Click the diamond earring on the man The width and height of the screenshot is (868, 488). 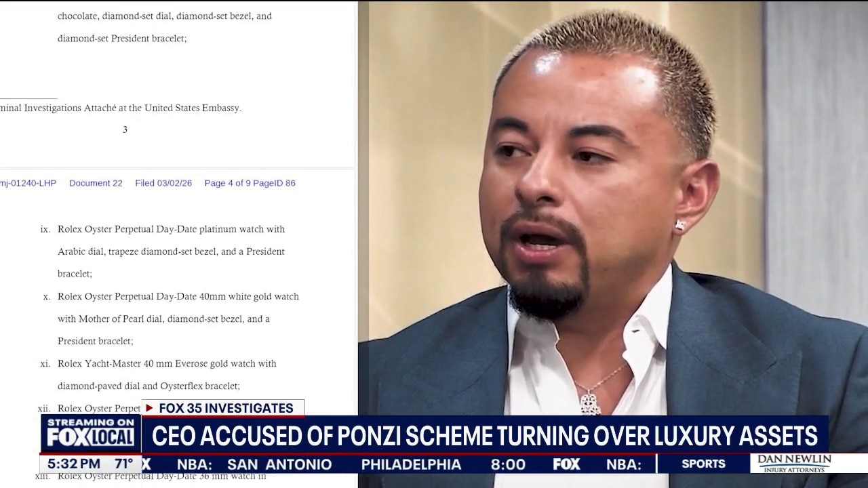(680, 225)
